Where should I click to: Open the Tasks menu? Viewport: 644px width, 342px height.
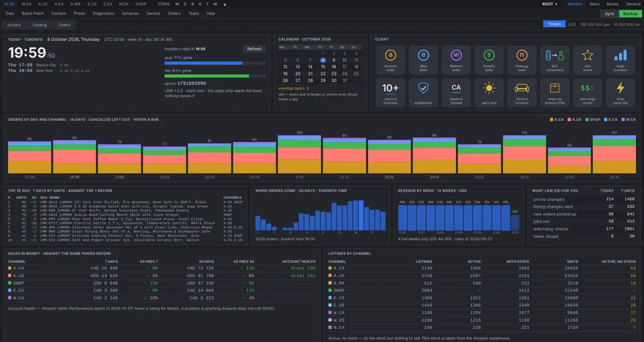[x=193, y=14]
